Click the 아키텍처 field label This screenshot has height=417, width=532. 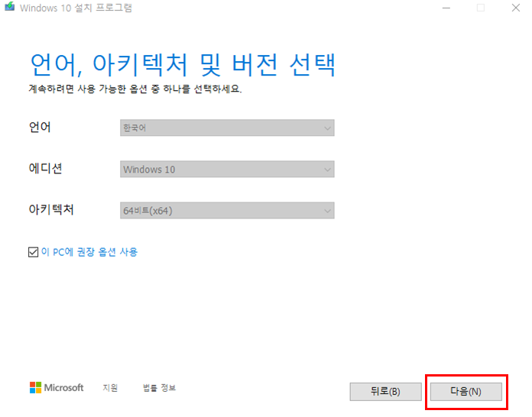(51, 209)
